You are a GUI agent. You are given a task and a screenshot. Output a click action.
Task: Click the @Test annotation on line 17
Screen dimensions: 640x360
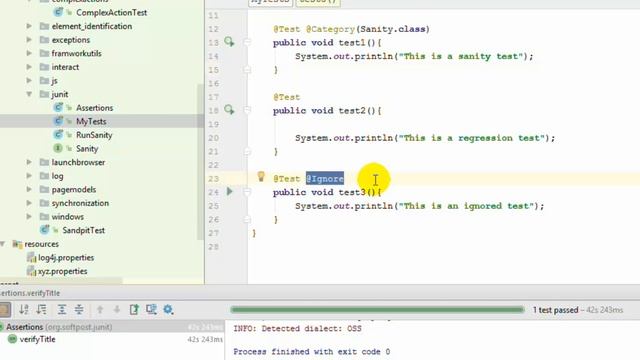[287, 97]
